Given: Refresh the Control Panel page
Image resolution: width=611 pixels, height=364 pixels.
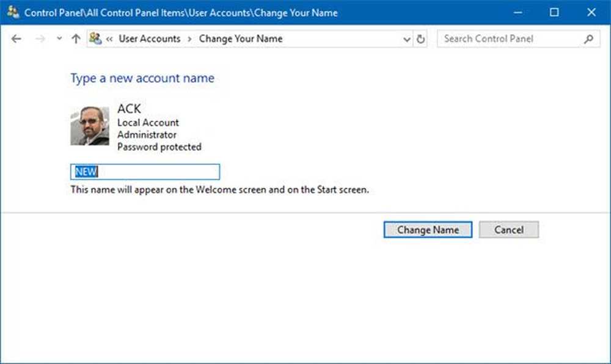Looking at the screenshot, I should 420,39.
